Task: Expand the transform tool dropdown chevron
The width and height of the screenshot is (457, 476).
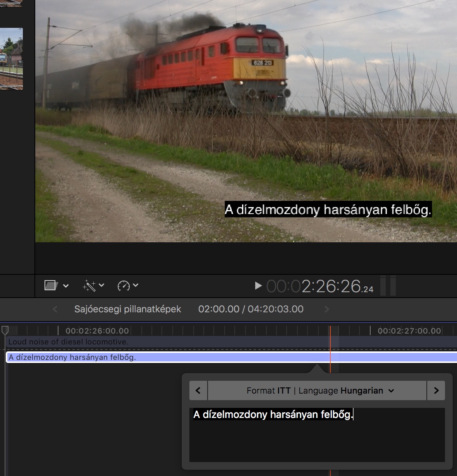Action: click(x=66, y=286)
